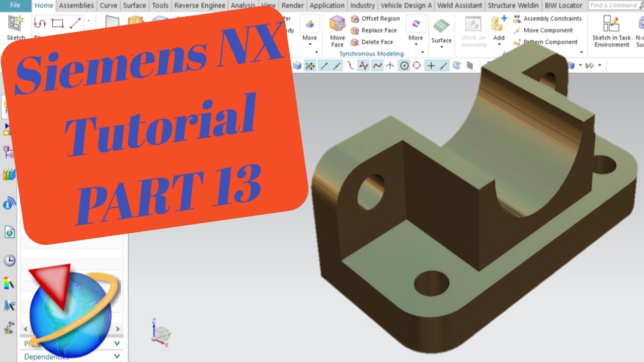644x362 pixels.
Task: Open the Web Browser globe sidebar icon
Action: pyautogui.click(x=10, y=232)
